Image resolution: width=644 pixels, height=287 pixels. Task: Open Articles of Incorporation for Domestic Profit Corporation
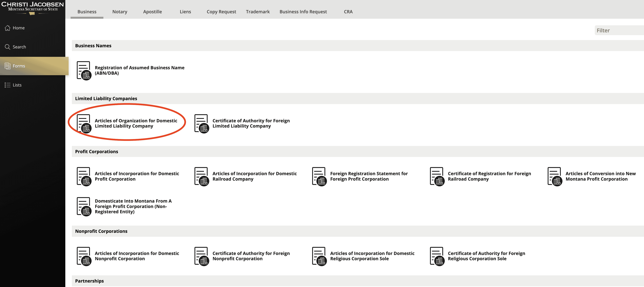[137, 176]
